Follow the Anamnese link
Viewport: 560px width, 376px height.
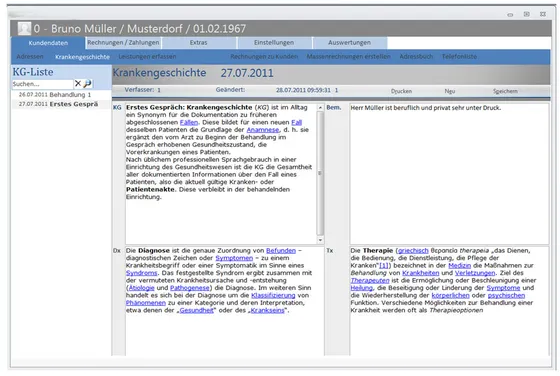tap(263, 130)
